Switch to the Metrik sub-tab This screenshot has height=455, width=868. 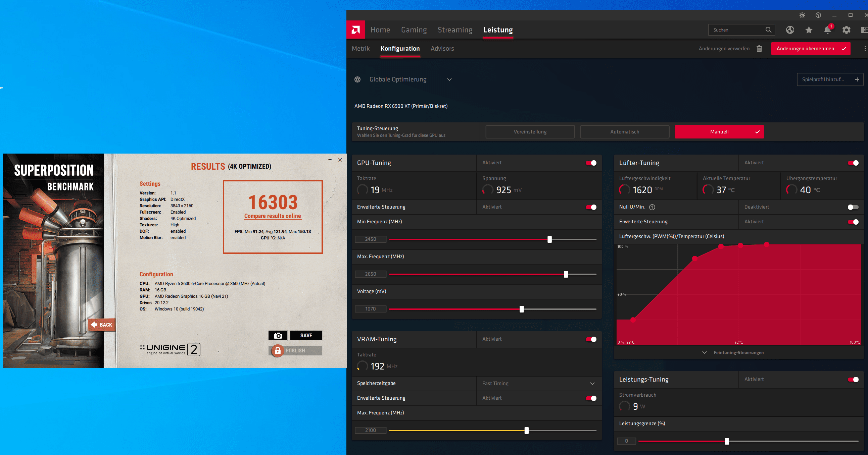point(360,49)
